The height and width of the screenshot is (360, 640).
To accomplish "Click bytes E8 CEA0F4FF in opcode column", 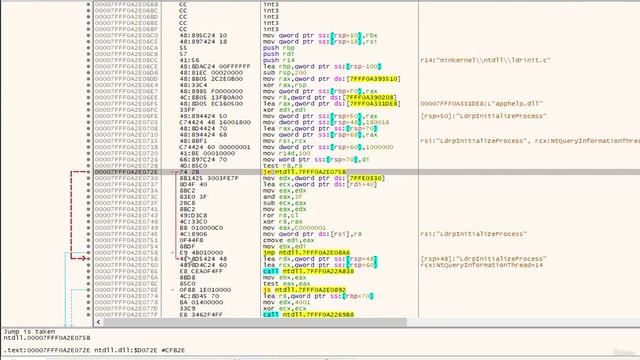I will click(201, 271).
